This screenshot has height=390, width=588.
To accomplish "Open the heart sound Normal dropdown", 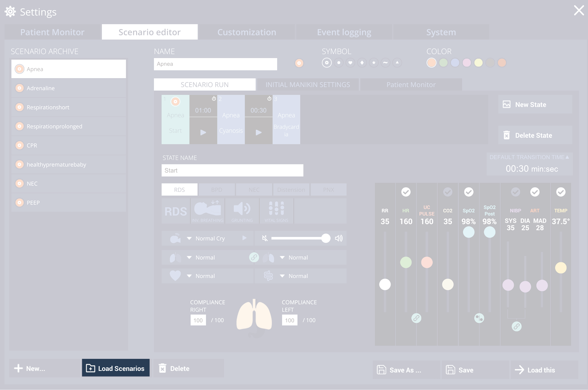I will 189,276.
